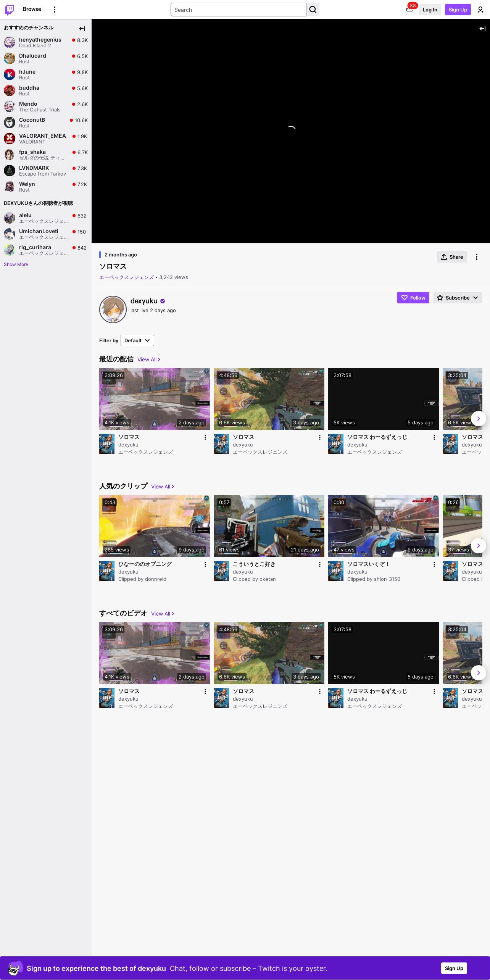Open the more options dots beside Browse
This screenshot has width=490, height=980.
coord(55,10)
